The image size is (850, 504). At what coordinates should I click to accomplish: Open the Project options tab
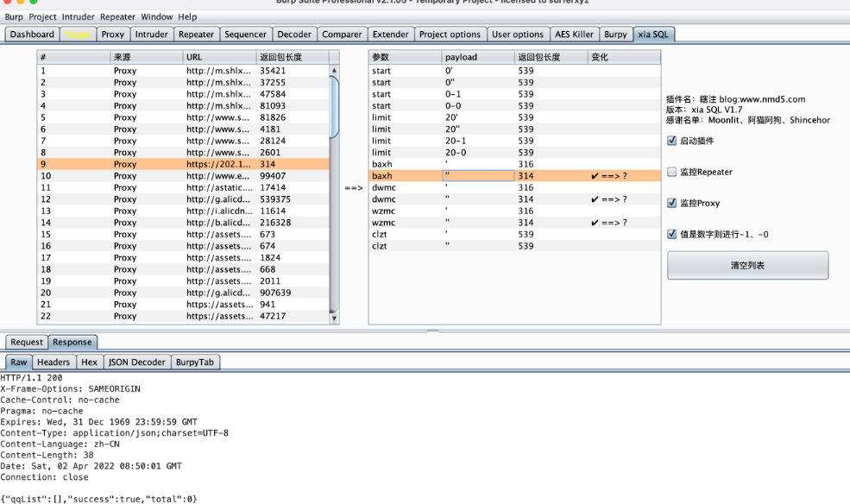pyautogui.click(x=450, y=35)
